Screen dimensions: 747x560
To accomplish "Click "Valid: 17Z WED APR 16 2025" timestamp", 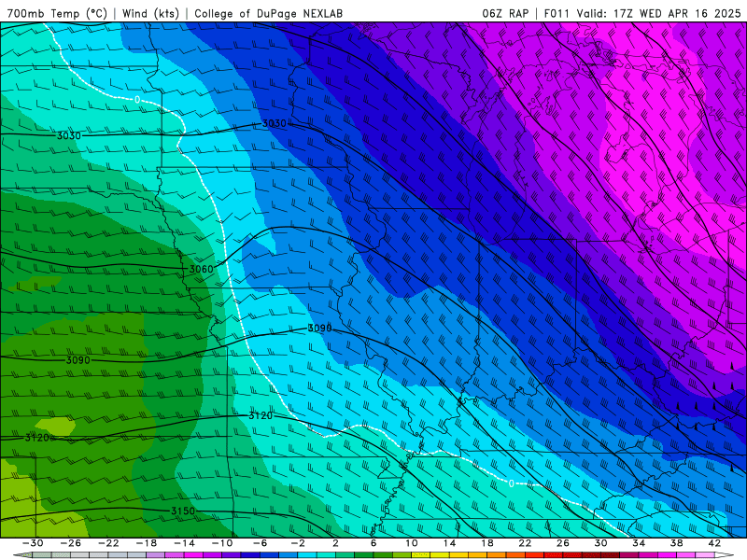I will pos(659,14).
